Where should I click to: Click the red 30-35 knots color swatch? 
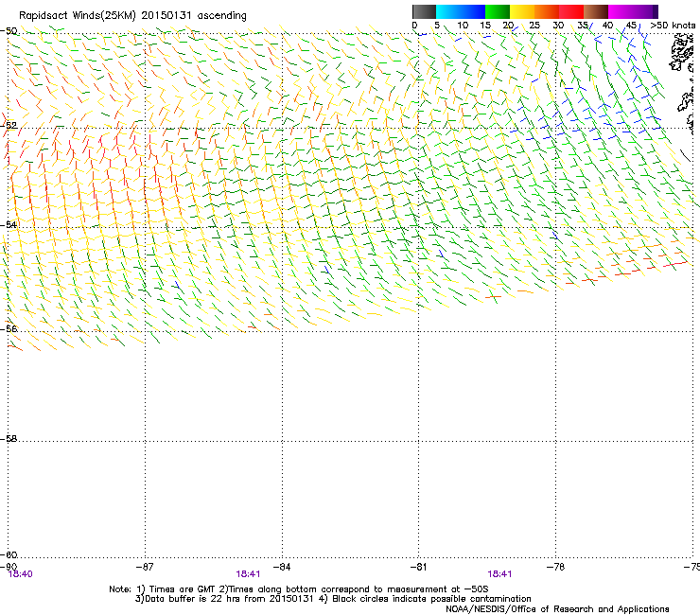click(571, 11)
